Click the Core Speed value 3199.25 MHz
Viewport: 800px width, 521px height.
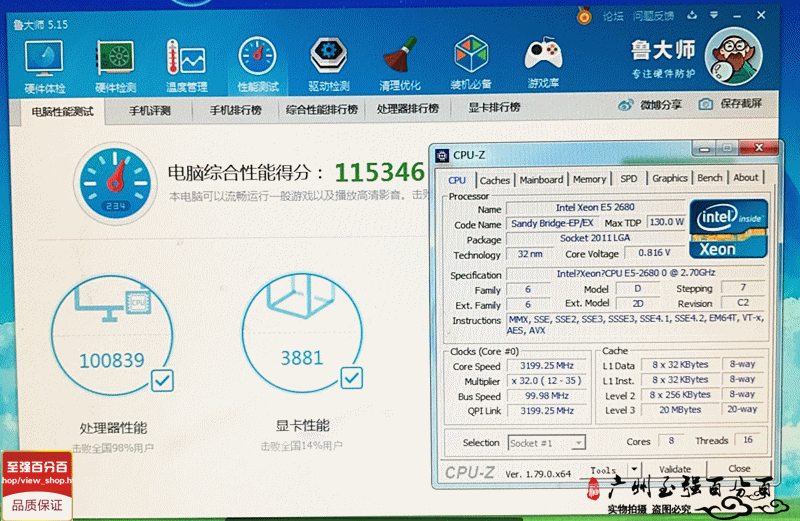click(x=547, y=365)
